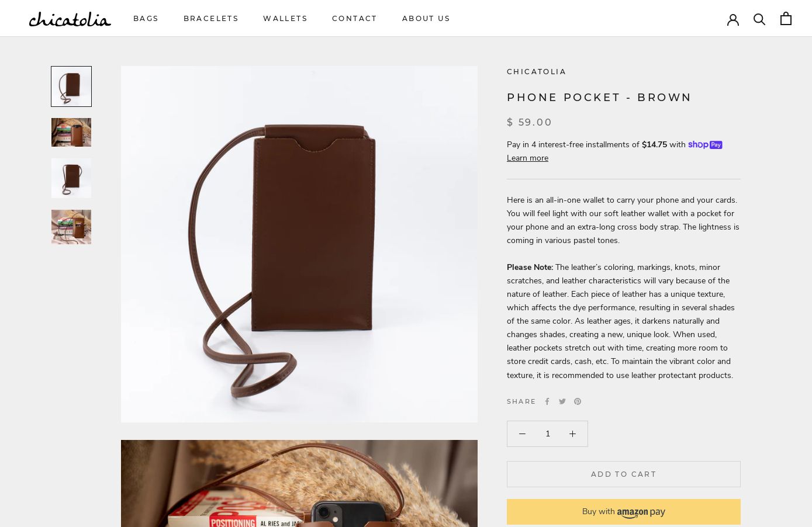Open the search magnifier icon
Image resolution: width=812 pixels, height=527 pixels.
click(759, 19)
